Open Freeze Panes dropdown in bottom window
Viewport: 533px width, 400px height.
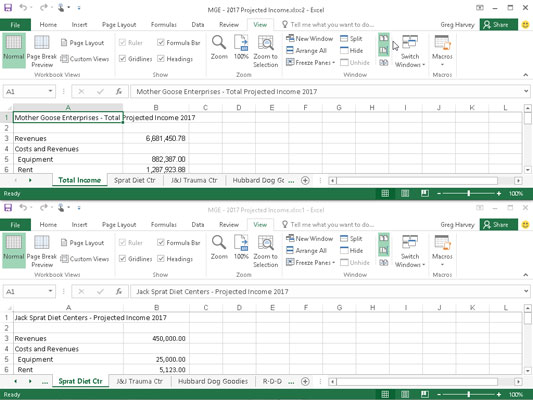click(x=310, y=263)
